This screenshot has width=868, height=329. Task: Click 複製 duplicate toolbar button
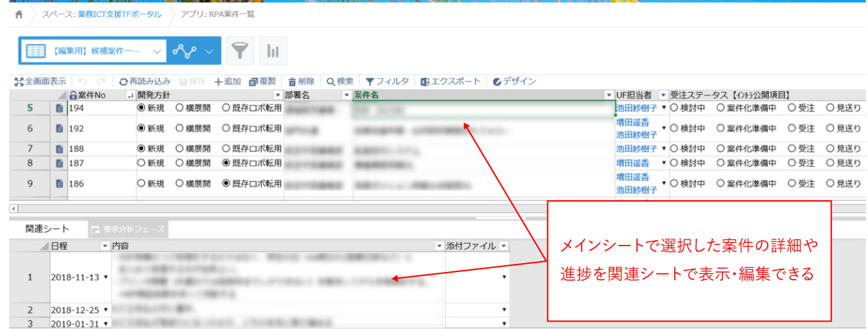pyautogui.click(x=263, y=81)
